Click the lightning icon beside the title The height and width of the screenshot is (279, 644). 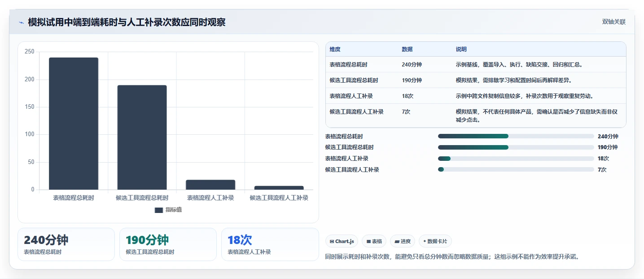pyautogui.click(x=21, y=22)
